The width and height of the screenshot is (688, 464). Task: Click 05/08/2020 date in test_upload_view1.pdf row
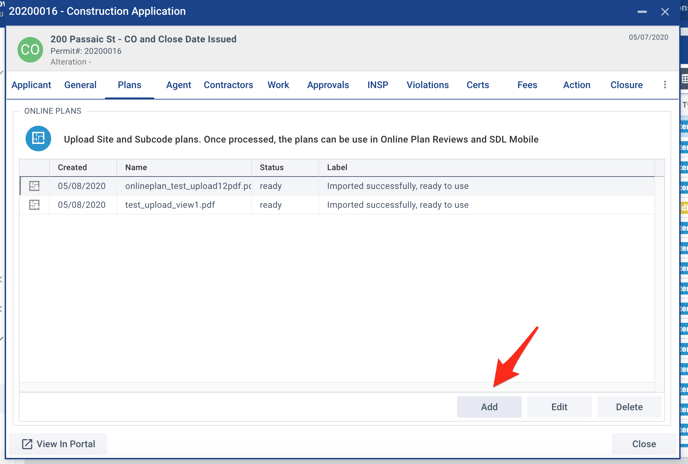(x=82, y=205)
